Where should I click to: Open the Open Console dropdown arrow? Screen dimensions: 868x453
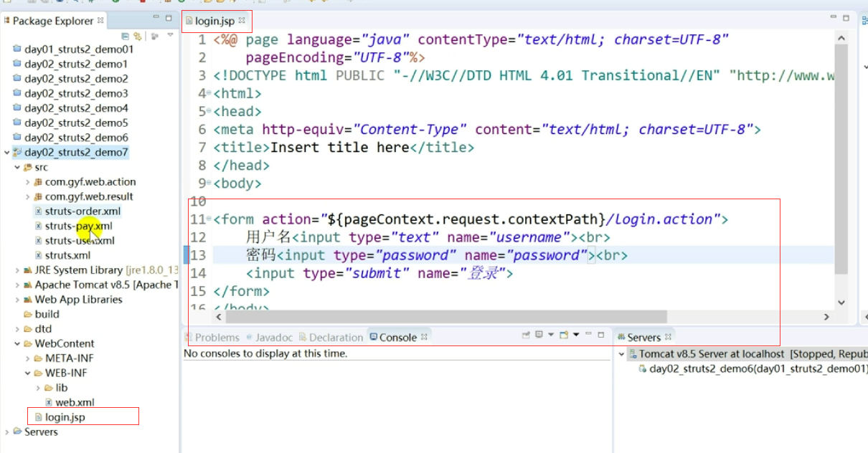click(575, 335)
